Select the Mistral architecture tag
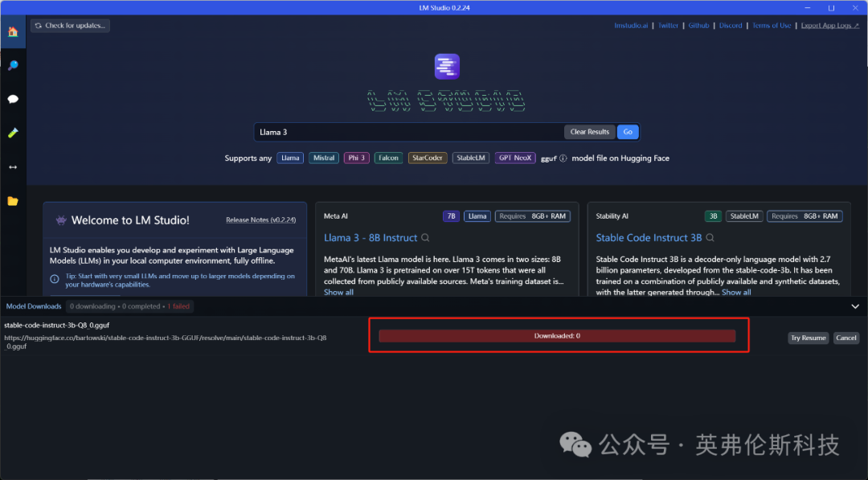Viewport: 868px width, 480px height. click(x=324, y=158)
